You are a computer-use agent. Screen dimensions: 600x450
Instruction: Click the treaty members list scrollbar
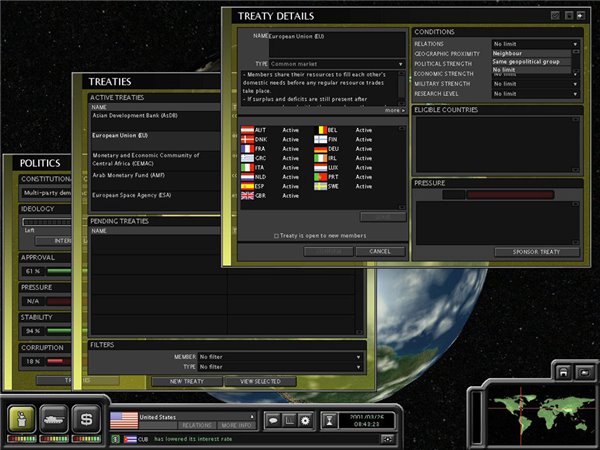point(401,168)
